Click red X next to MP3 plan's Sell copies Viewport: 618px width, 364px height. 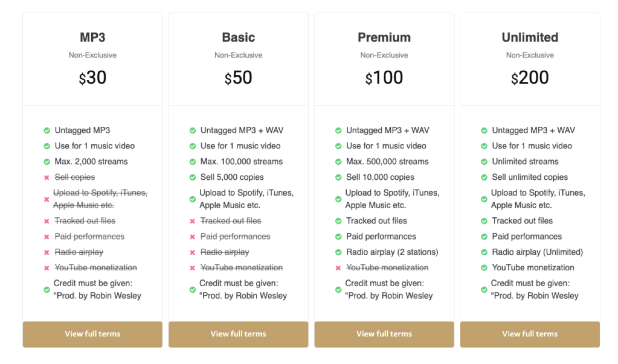click(47, 177)
